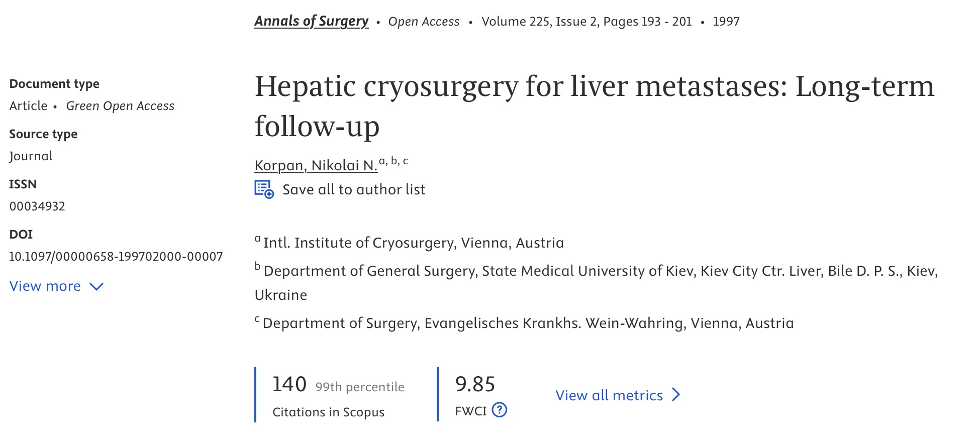Click the Volume 225, Issue 2 text
Image resolution: width=980 pixels, height=448 pixels.
click(540, 22)
